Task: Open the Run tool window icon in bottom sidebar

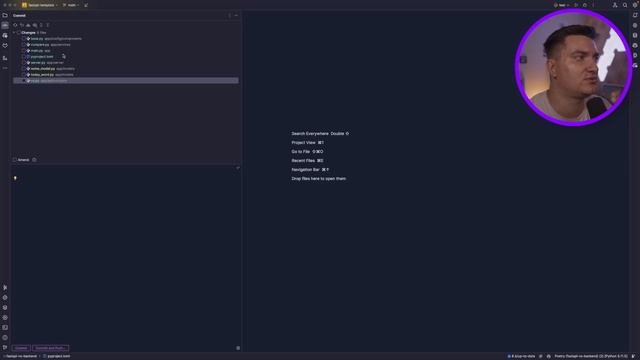Action: [5, 288]
